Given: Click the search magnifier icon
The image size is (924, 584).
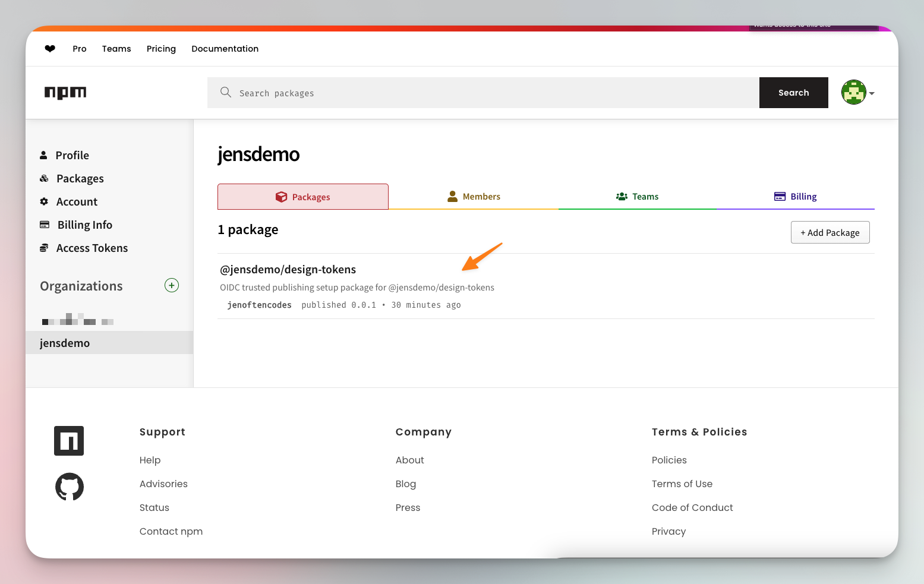Looking at the screenshot, I should 226,92.
